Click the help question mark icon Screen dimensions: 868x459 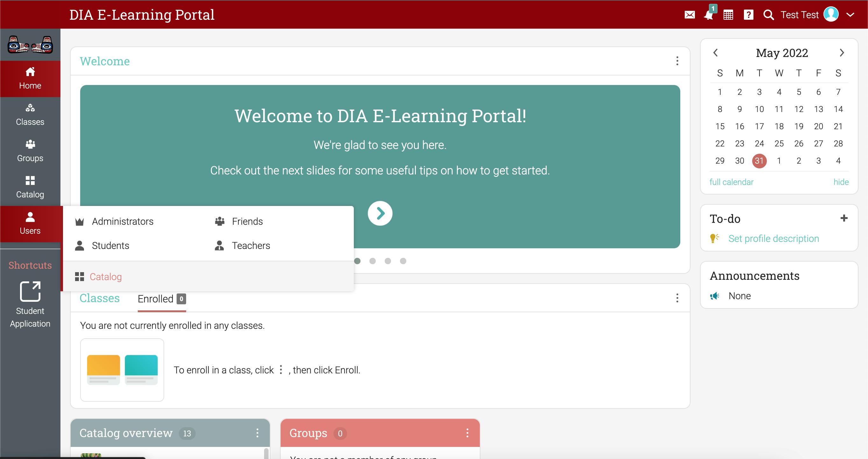point(748,15)
